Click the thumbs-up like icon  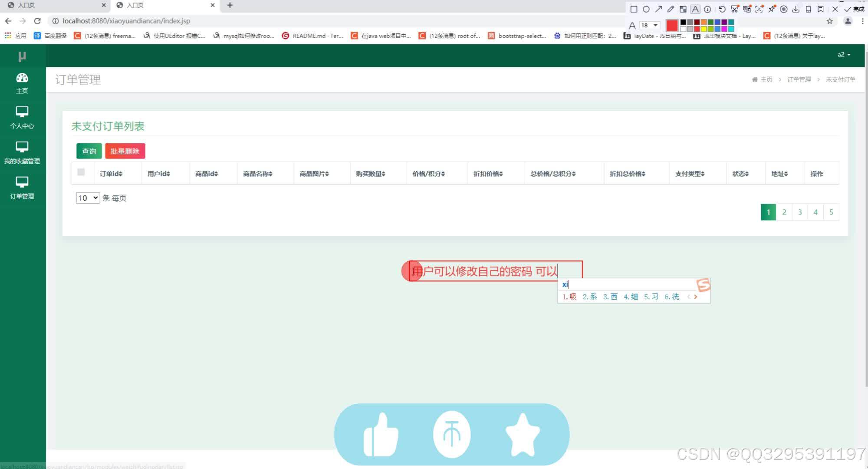click(x=381, y=435)
